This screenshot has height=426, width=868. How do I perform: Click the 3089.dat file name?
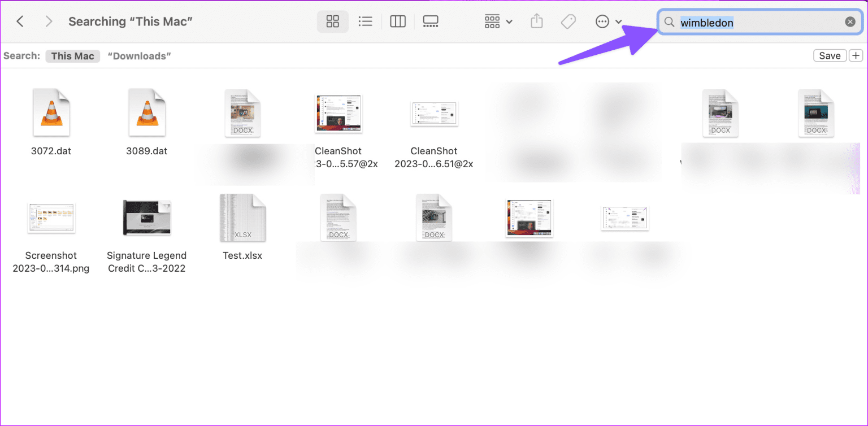point(147,151)
